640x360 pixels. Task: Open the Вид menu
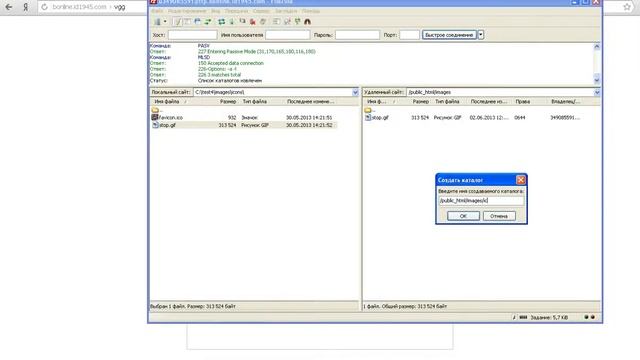[x=216, y=11]
